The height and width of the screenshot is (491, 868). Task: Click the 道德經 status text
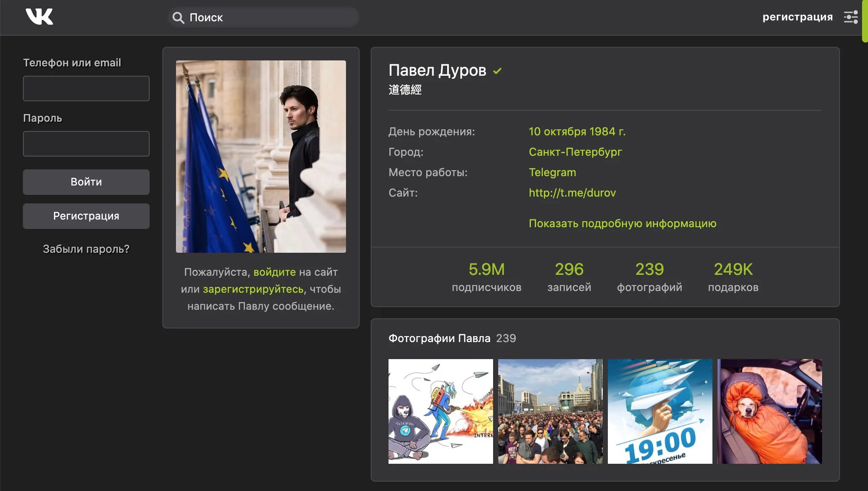point(405,90)
